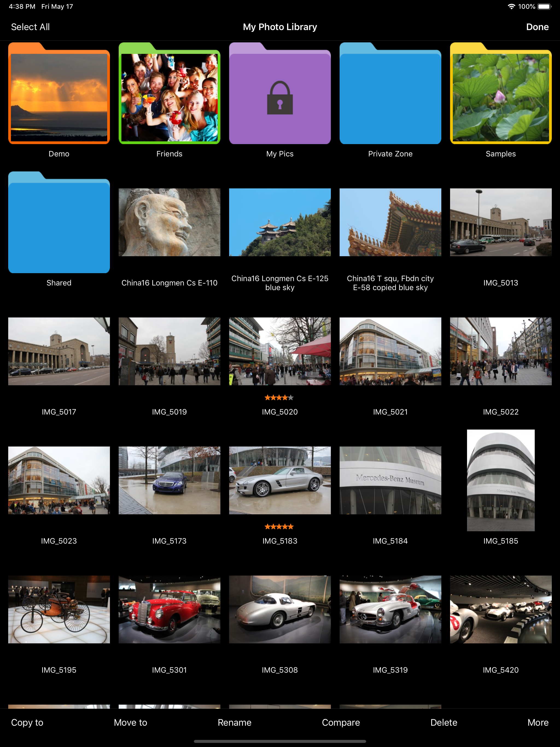Screen dimensions: 560x747
Task: Tap the padlock icon on My Pics
Action: coord(280,98)
